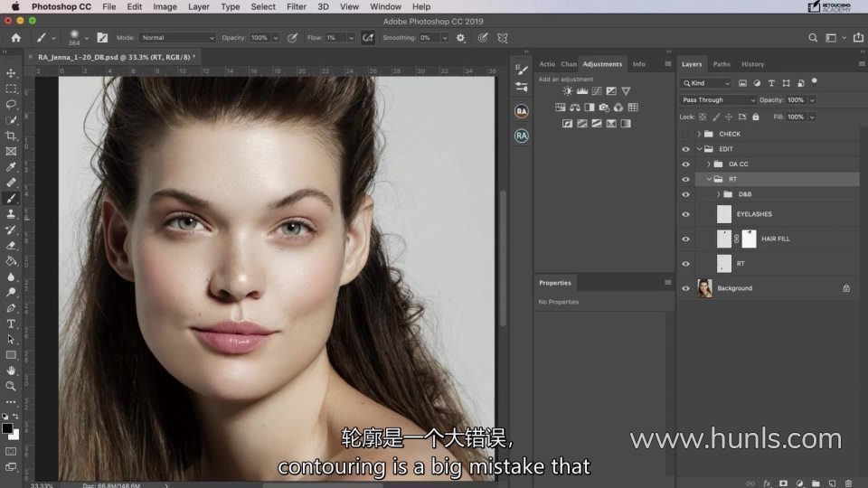
Task: Hide the D&B group
Action: tap(686, 195)
